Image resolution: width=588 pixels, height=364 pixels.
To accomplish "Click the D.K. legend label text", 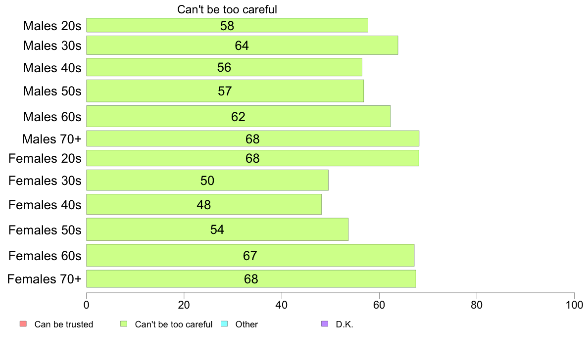I will click(x=344, y=324).
